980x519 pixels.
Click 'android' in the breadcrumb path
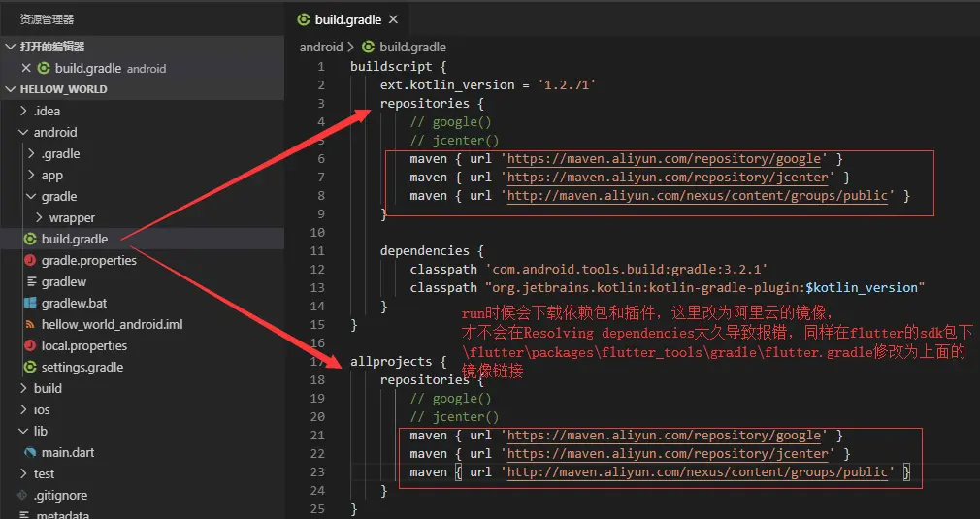pos(321,47)
